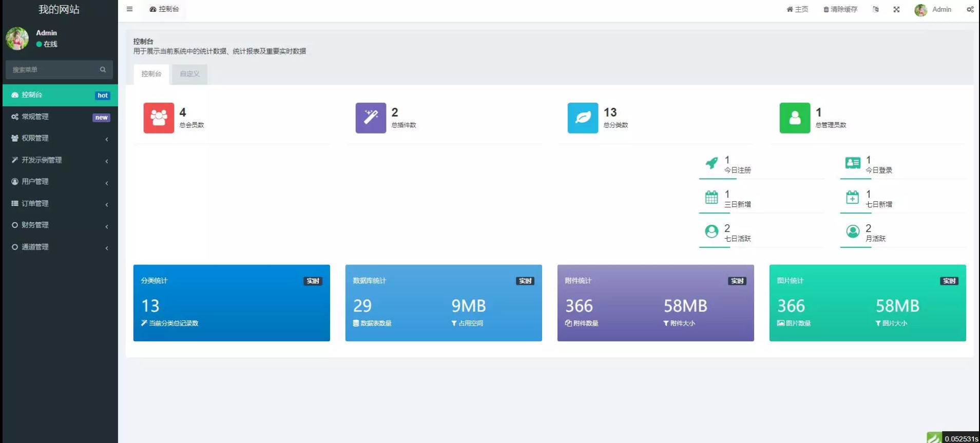Click the 实时 badge on 附件统计 card

coord(737,281)
